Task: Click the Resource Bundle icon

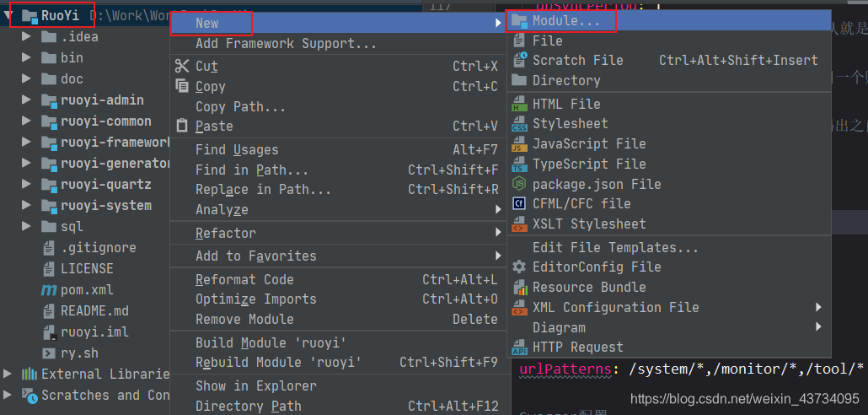Action: click(x=519, y=287)
